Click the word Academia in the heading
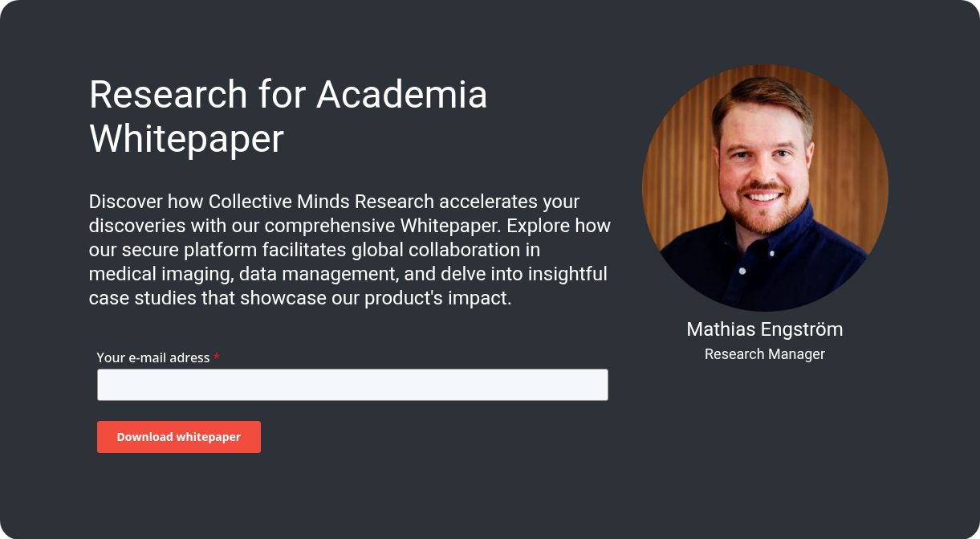 click(x=402, y=95)
